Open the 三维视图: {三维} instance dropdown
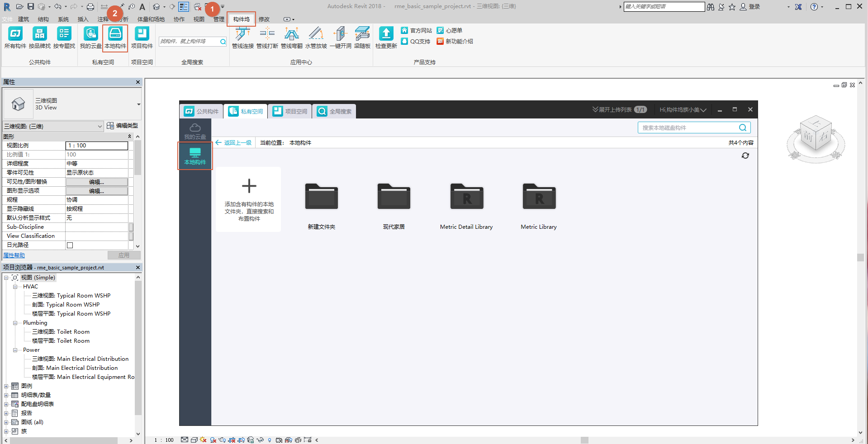This screenshot has width=868, height=444. (x=53, y=126)
